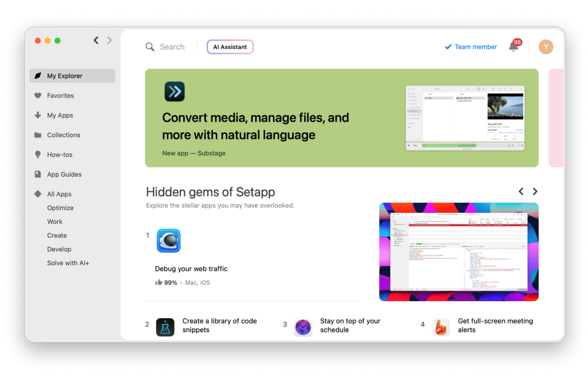
Task: Open notifications bell with 95 badge
Action: (x=513, y=47)
